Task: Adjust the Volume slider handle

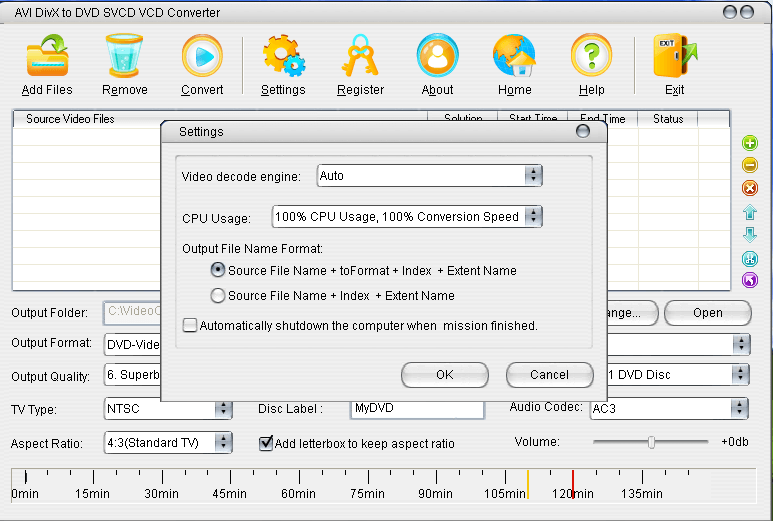Action: click(x=651, y=442)
